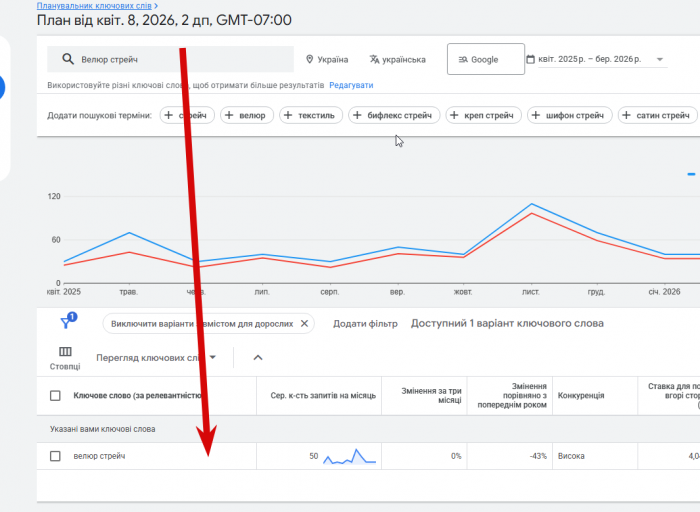Click the plus icon on сатин стрейч chip
700x512 pixels.
pos(626,115)
